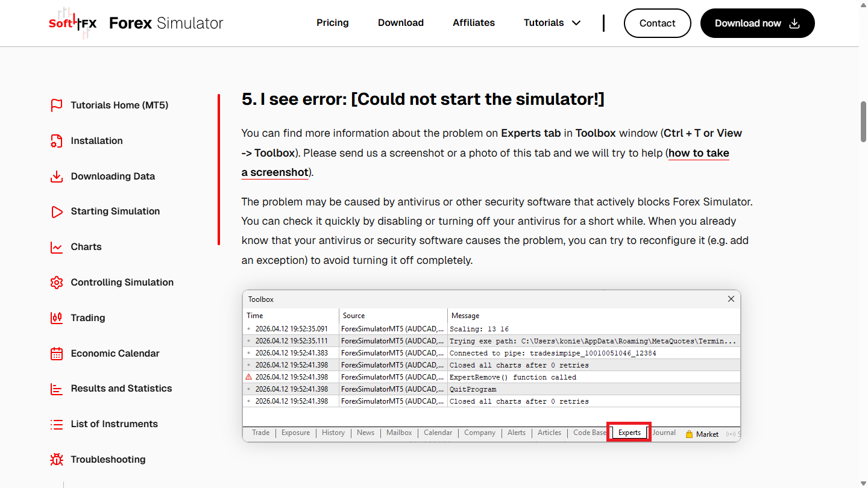868x488 pixels.
Task: Click the Controlling Simulation gear icon
Action: pos(57,283)
